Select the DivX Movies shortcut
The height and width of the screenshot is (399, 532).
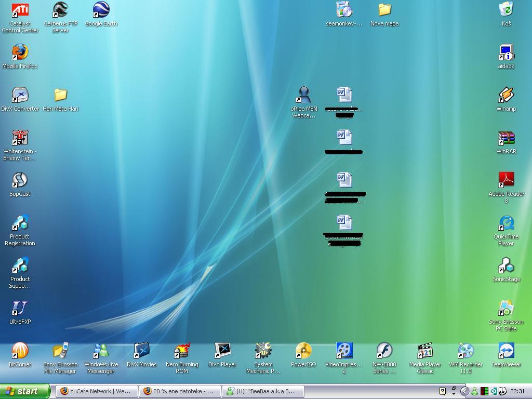tap(141, 351)
